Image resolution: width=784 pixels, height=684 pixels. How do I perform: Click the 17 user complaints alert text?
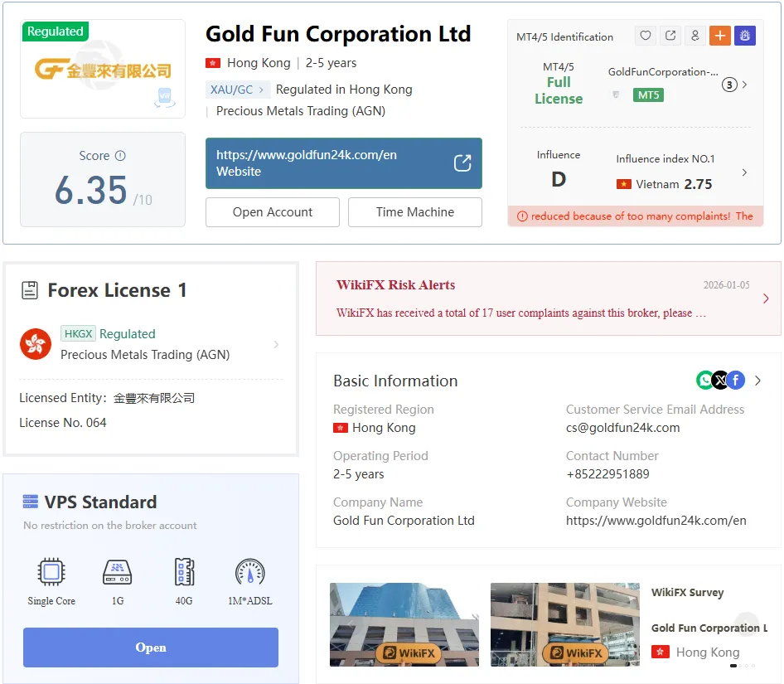click(521, 313)
